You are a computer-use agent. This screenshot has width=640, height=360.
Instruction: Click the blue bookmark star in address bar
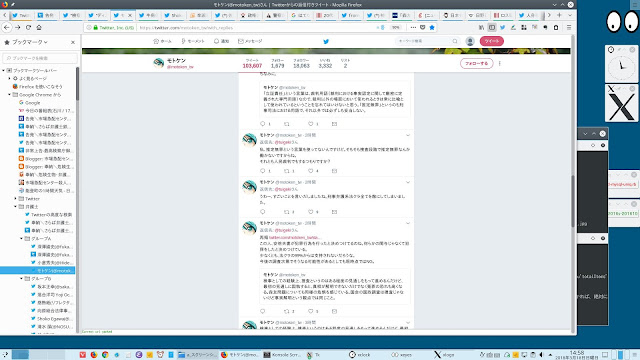tap(432, 27)
